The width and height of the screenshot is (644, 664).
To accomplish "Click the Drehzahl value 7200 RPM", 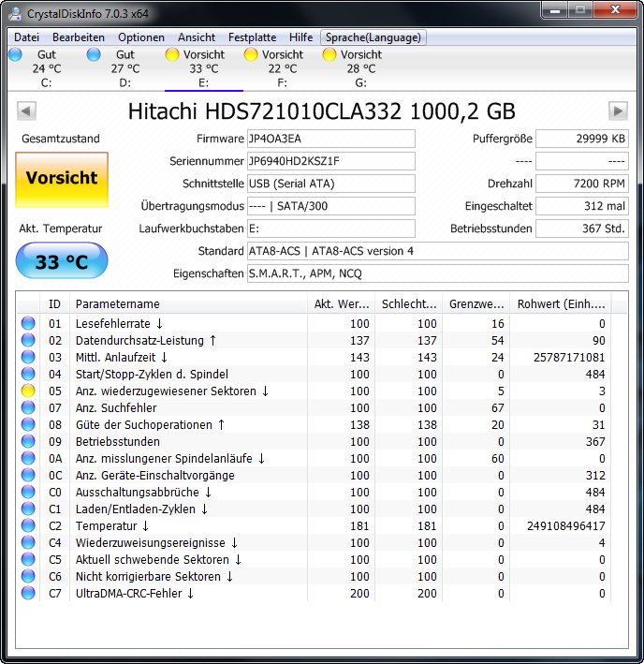I will click(x=582, y=184).
